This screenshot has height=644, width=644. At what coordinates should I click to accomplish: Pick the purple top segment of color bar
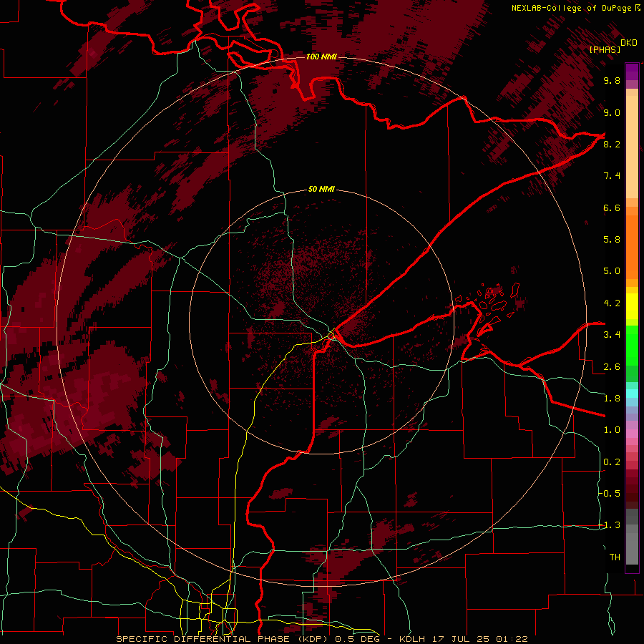point(632,72)
